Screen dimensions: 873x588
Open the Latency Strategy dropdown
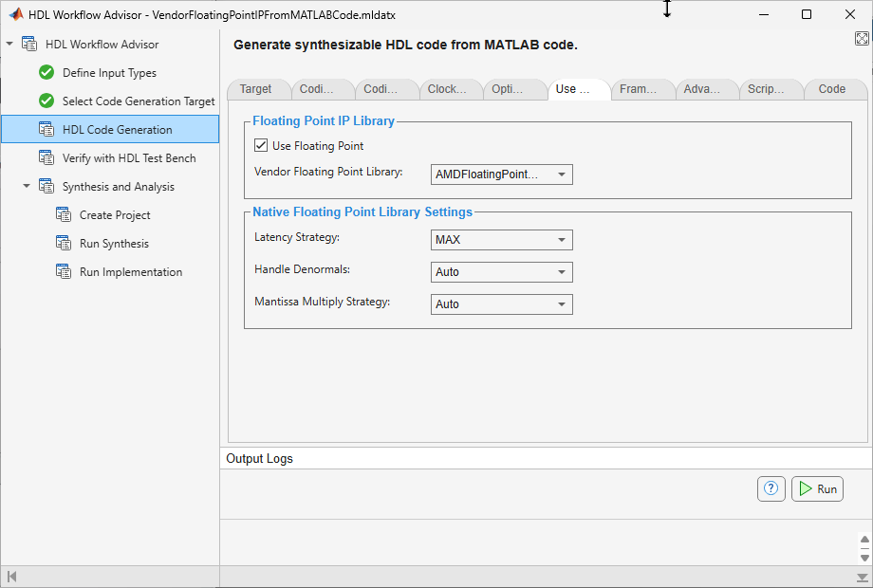pyautogui.click(x=502, y=240)
